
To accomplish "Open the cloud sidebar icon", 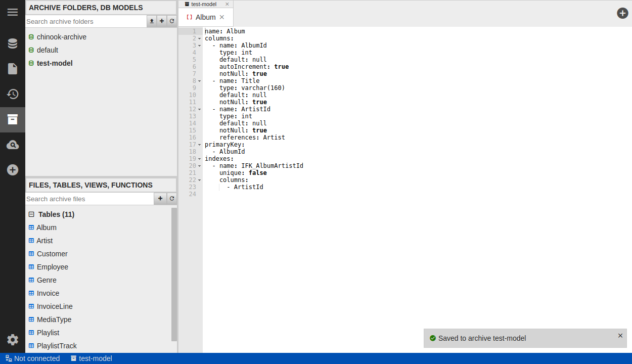I will click(x=13, y=145).
